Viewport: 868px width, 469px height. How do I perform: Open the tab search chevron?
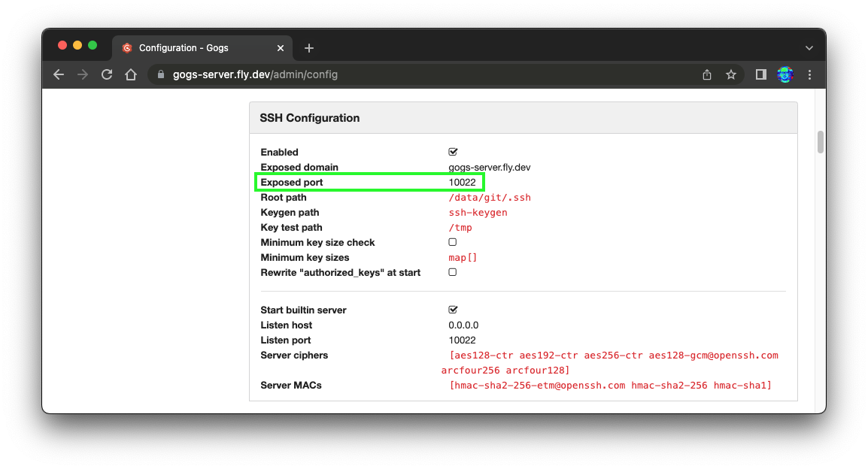809,47
